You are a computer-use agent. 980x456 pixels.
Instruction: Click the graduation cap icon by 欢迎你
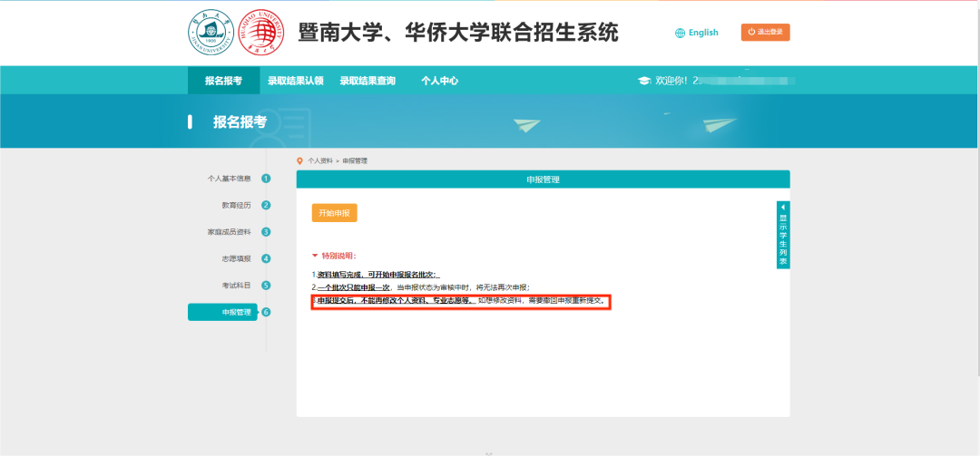(643, 81)
